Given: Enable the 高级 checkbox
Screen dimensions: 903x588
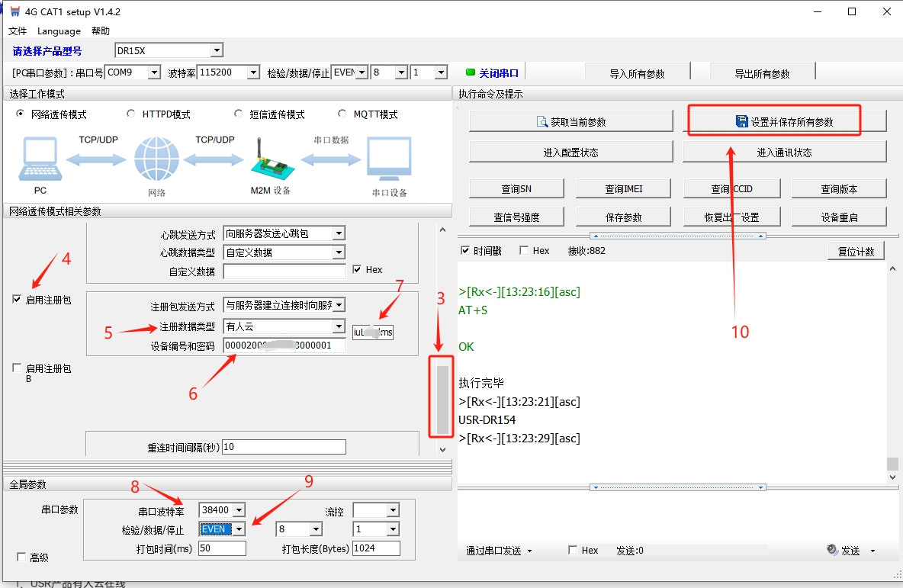Looking at the screenshot, I should pos(21,557).
